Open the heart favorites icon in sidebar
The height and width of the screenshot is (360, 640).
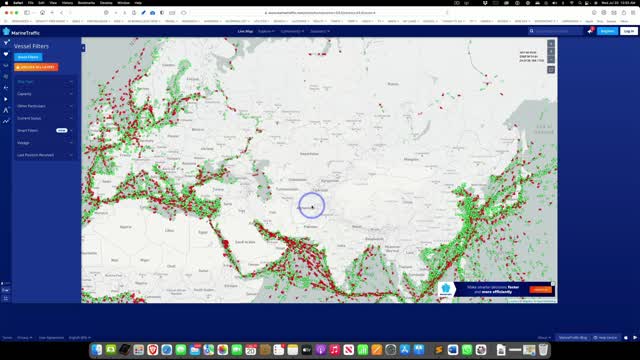(x=6, y=54)
